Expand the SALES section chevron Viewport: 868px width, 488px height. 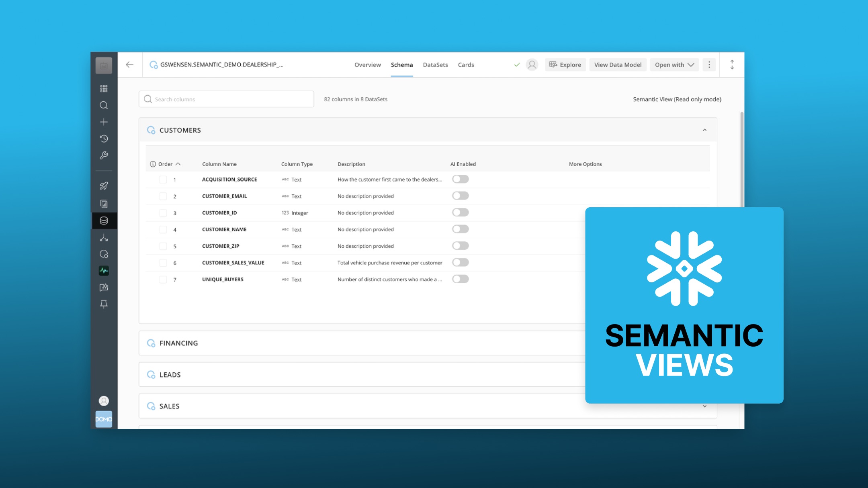(x=704, y=406)
